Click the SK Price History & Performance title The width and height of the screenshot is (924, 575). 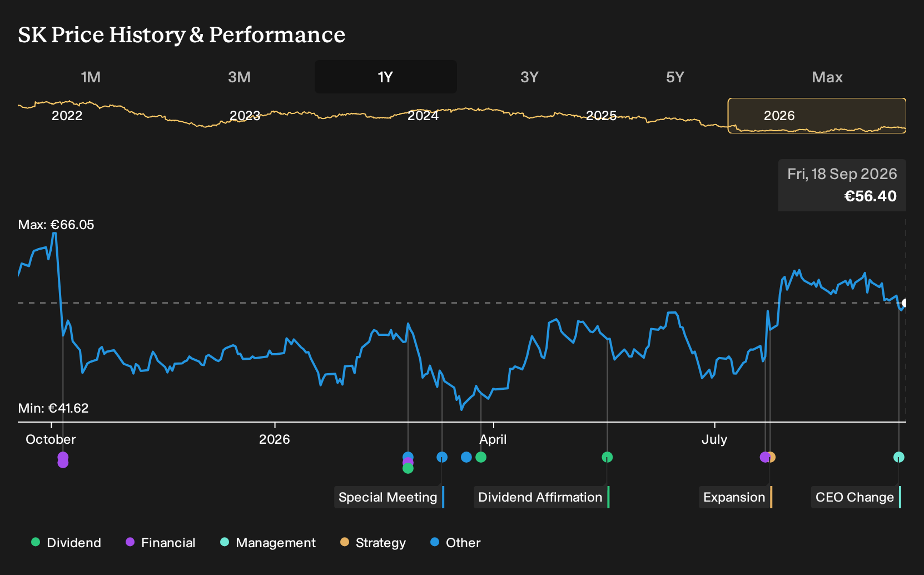coord(182,34)
